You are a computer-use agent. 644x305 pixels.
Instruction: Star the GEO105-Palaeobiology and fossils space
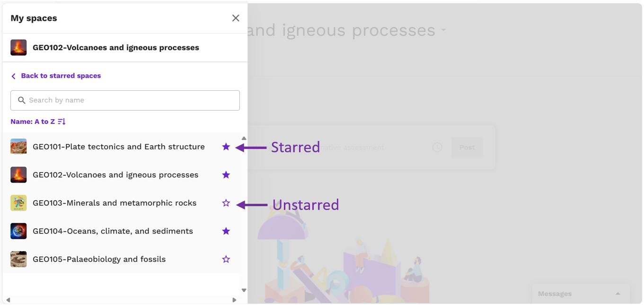(x=226, y=259)
